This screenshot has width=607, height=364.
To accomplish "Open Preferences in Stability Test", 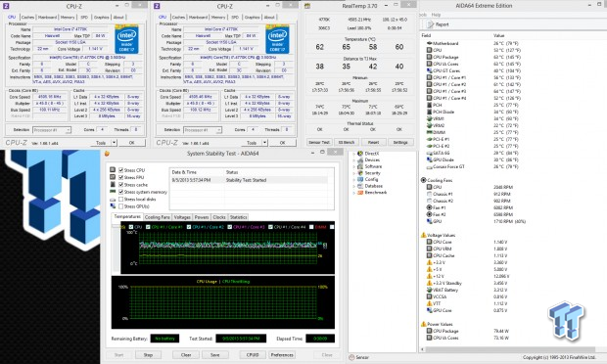I will (282, 355).
